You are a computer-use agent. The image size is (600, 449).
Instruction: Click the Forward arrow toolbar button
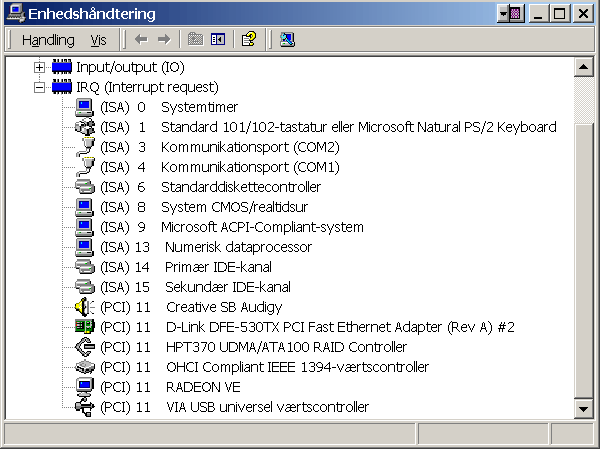tap(164, 39)
